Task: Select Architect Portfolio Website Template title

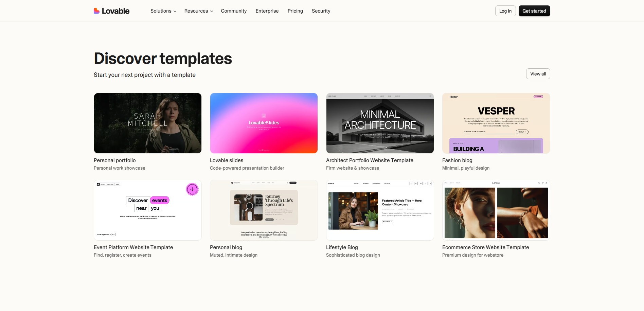Action: coord(370,160)
